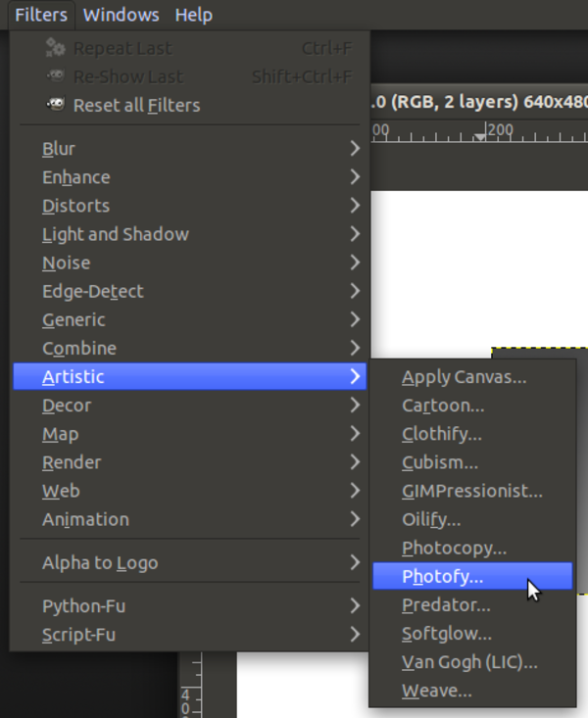The width and height of the screenshot is (588, 718).
Task: Expand the Enhance submenu
Action: (x=189, y=176)
